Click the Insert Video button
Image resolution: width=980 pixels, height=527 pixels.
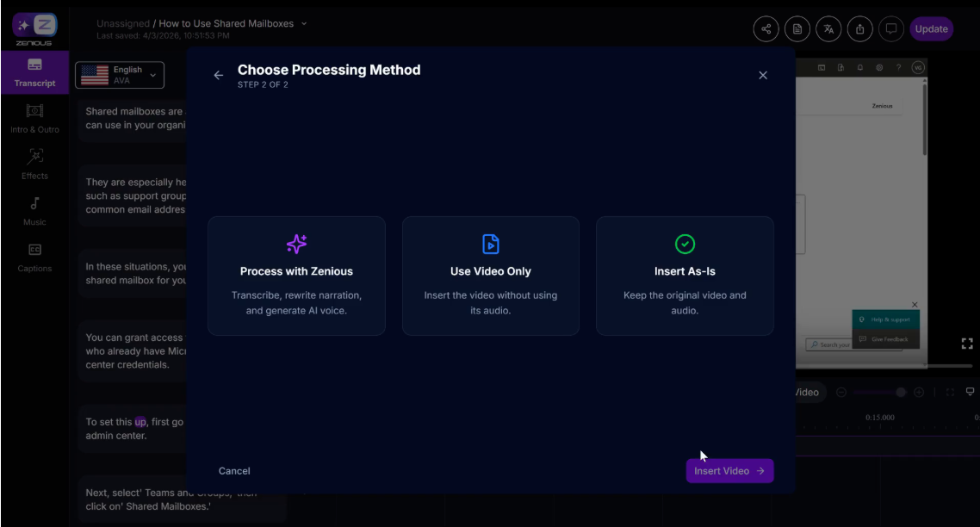729,471
